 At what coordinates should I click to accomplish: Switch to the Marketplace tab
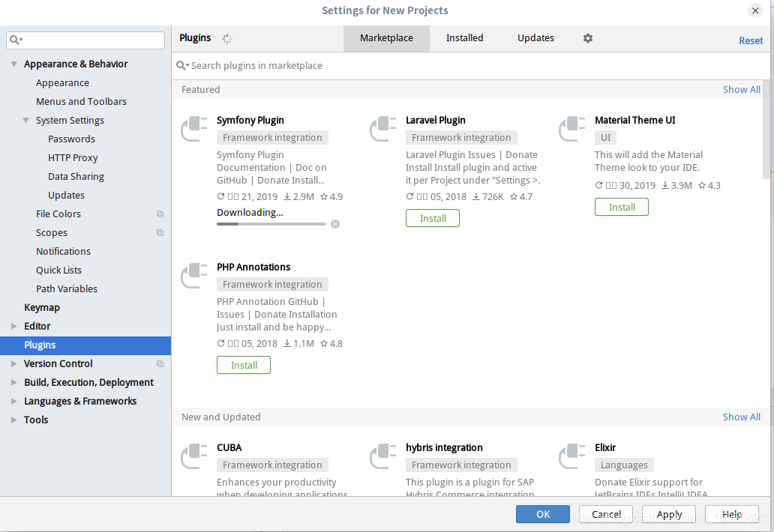(386, 38)
